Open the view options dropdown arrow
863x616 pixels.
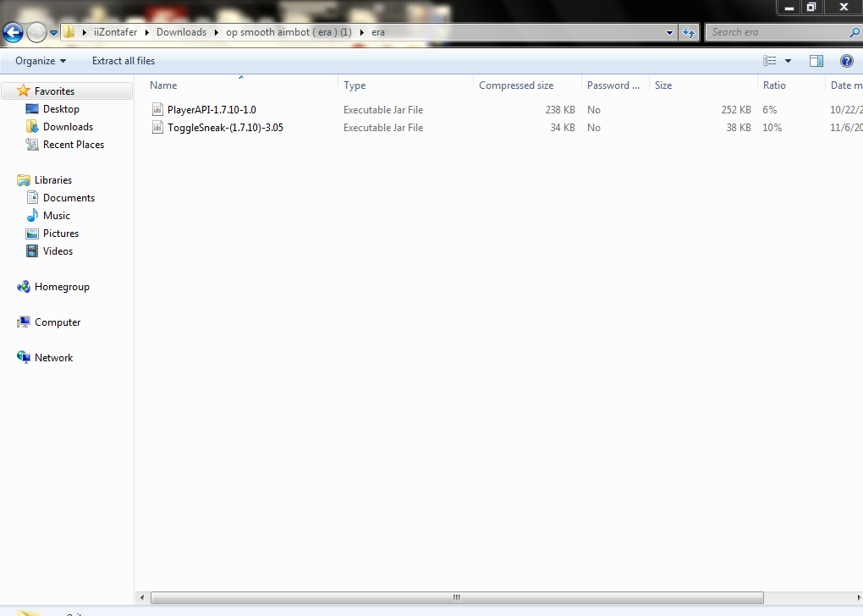point(788,61)
